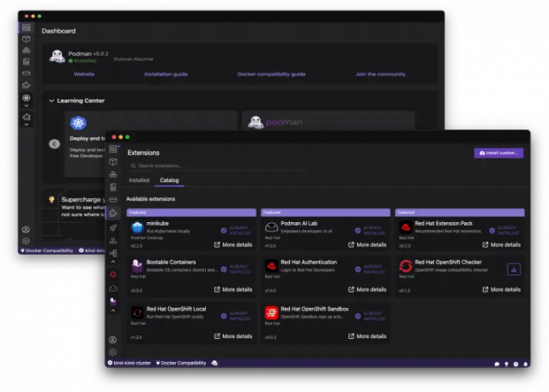Open the Bootable Containers icon in sidebar
Viewport: 549px width, 392px height.
coord(113,301)
